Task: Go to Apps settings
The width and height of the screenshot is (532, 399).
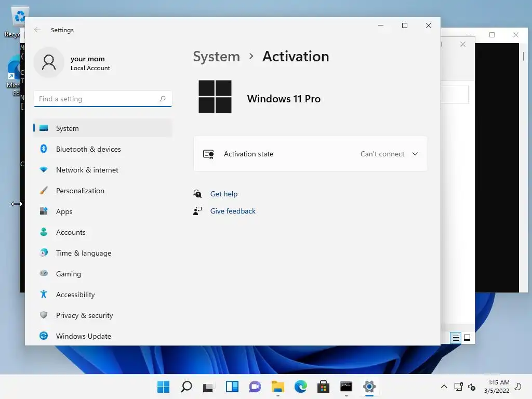Action: pyautogui.click(x=103, y=211)
